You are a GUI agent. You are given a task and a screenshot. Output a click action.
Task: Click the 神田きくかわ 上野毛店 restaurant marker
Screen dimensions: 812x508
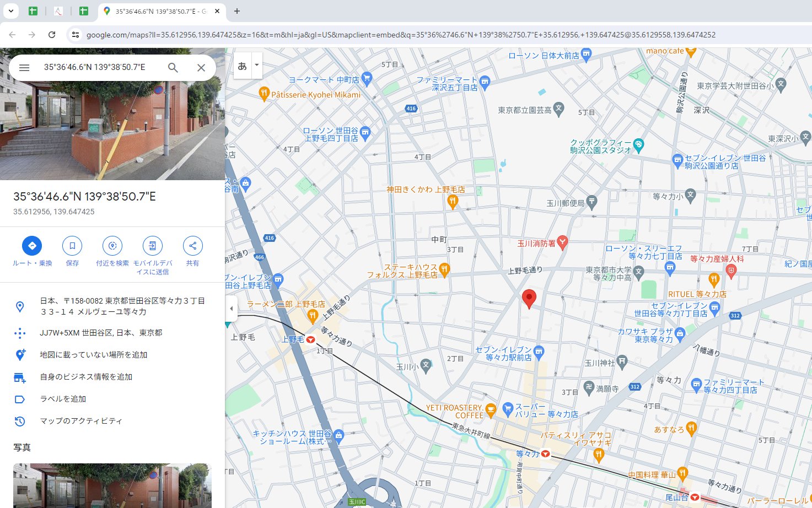(x=453, y=202)
